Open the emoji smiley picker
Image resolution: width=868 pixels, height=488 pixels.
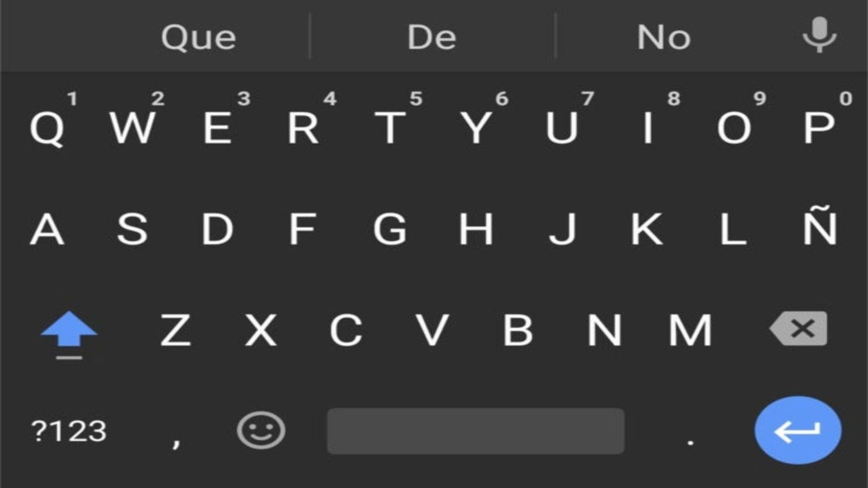coord(261,431)
